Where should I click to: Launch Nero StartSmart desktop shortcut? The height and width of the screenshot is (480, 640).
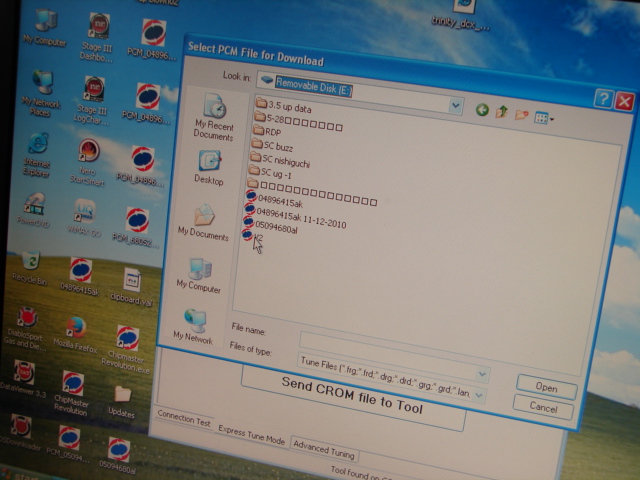pyautogui.click(x=87, y=162)
